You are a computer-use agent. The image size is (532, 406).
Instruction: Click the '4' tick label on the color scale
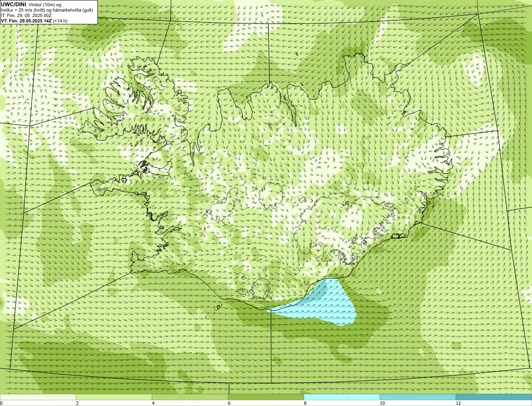[x=153, y=403]
